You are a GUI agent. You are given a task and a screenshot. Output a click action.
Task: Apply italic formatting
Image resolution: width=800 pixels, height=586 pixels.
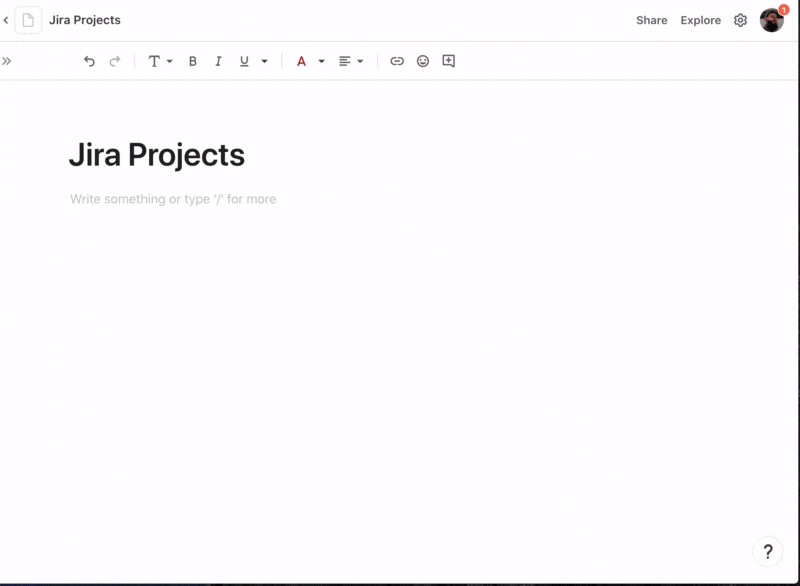coord(218,61)
